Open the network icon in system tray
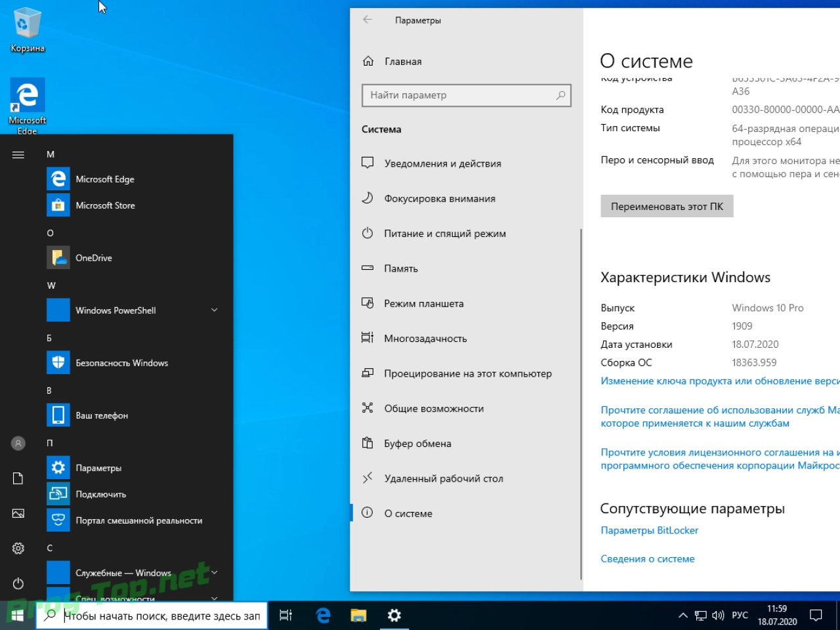 (701, 616)
